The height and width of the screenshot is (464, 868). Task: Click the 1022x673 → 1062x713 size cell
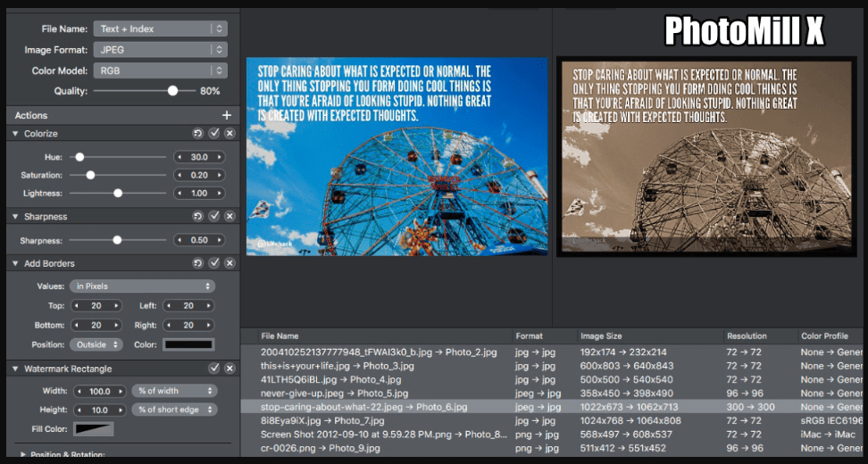[x=629, y=407]
